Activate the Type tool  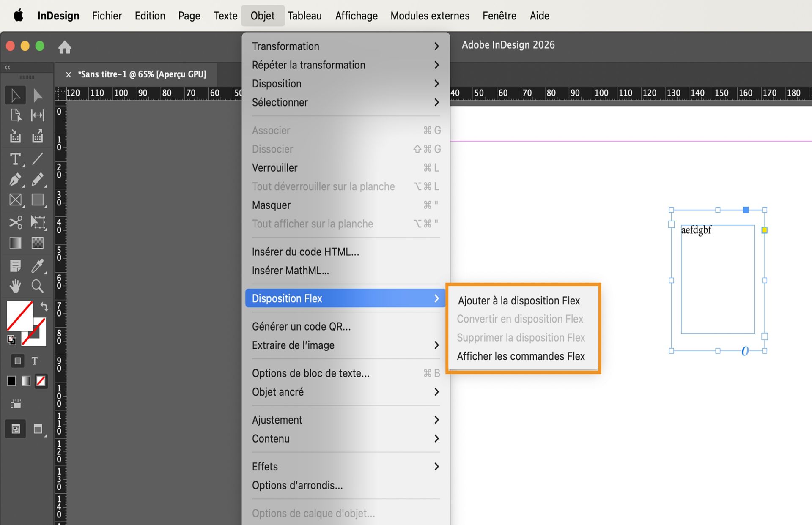tap(15, 159)
